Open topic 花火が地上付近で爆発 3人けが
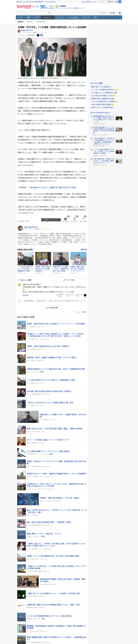 coord(102,96)
